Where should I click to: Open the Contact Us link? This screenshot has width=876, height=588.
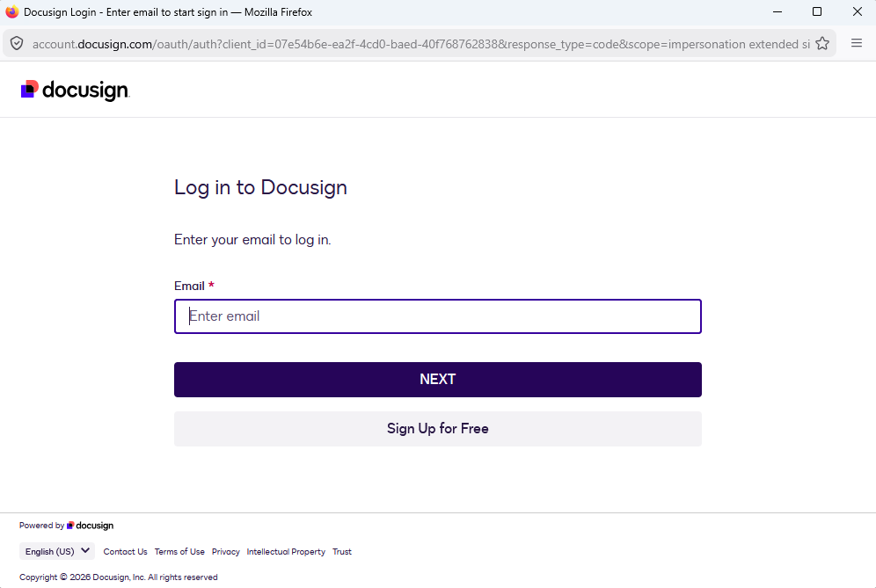point(125,552)
